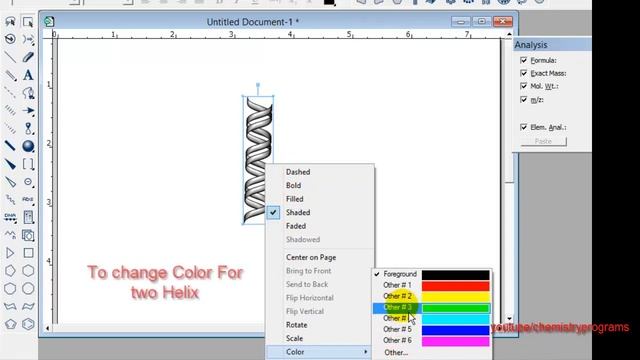This screenshot has width=640, height=360.
Task: Select the Bold Bond tool
Action: (10, 146)
